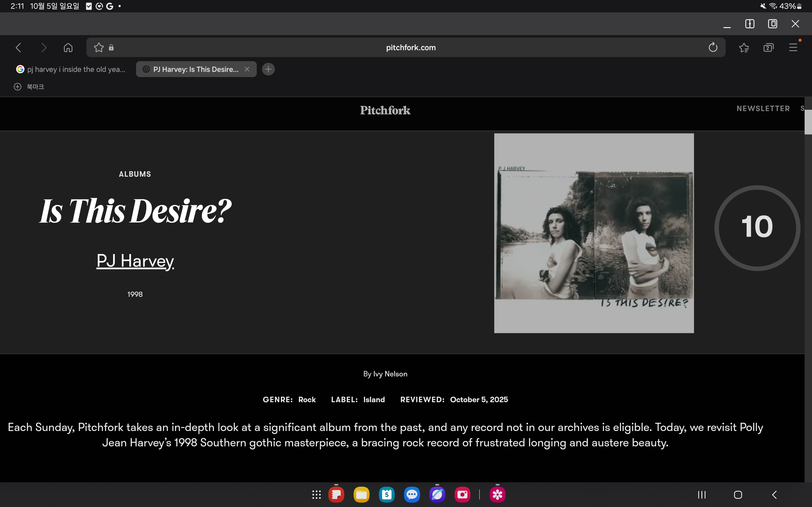
Task: Click the Pitchfork logo
Action: pos(385,110)
